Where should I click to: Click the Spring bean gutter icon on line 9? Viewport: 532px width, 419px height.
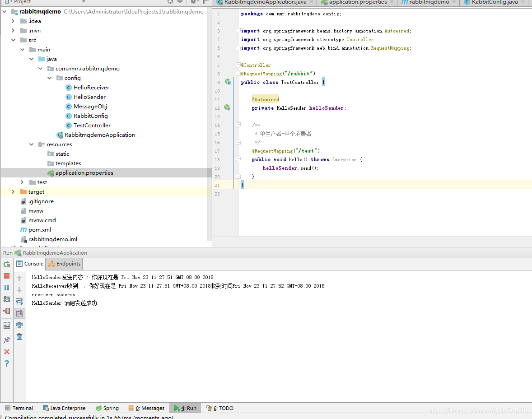(x=228, y=82)
